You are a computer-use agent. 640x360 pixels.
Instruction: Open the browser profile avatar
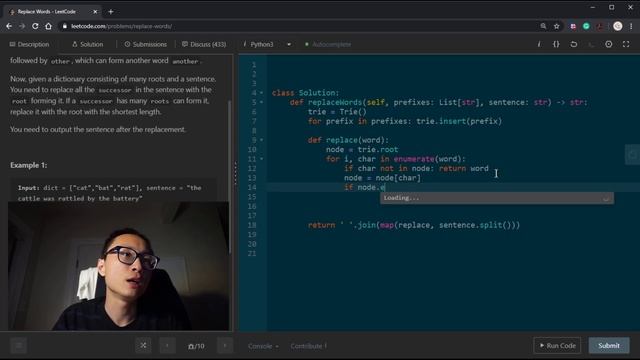tap(618, 26)
